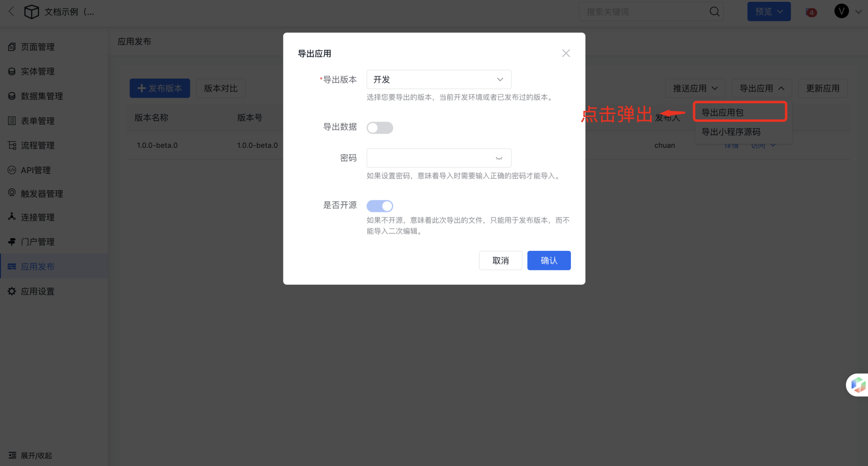Disable the 是否开源 switch
The width and height of the screenshot is (868, 466).
point(380,206)
